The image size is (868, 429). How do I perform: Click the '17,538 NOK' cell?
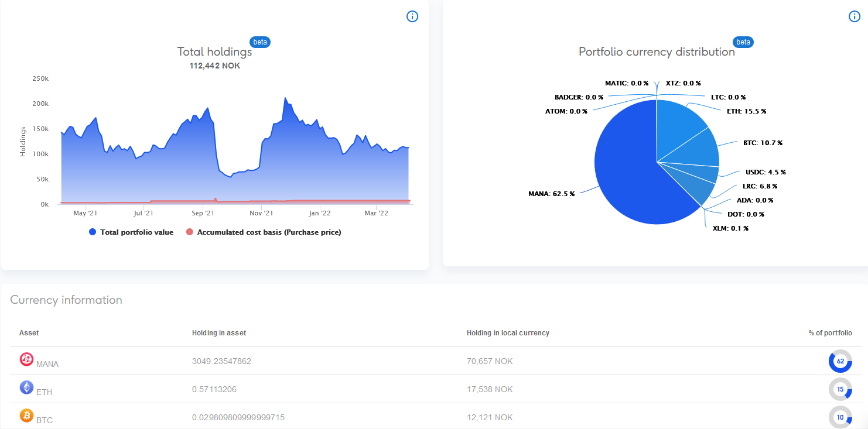tap(490, 389)
